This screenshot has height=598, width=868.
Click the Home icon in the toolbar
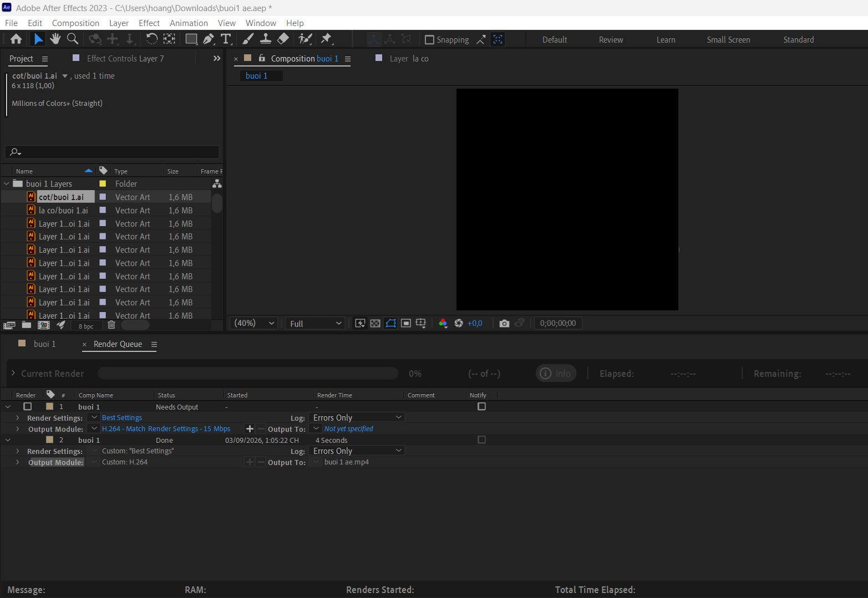(16, 39)
